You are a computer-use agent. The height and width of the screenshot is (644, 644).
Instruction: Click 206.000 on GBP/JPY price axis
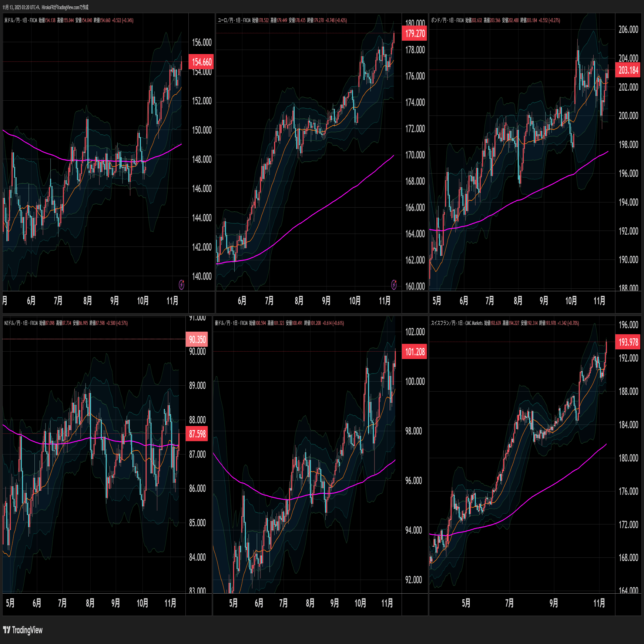click(628, 30)
